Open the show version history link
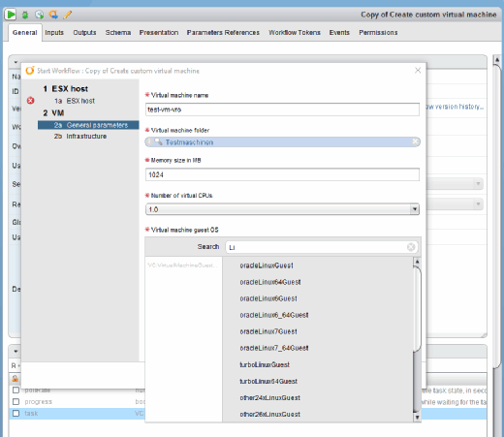Image resolution: width=504 pixels, height=437 pixels. 455,107
